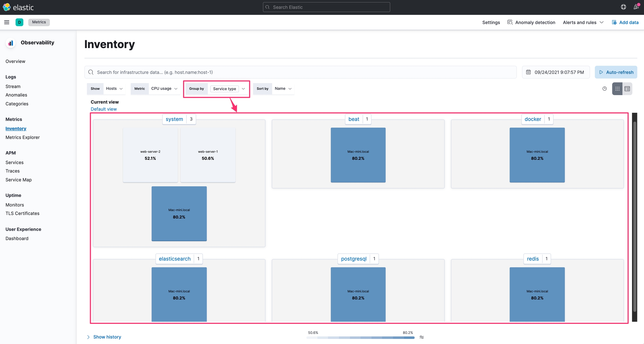Open the Show Hosts dropdown
Viewport: 644px width, 344px height.
coord(114,88)
